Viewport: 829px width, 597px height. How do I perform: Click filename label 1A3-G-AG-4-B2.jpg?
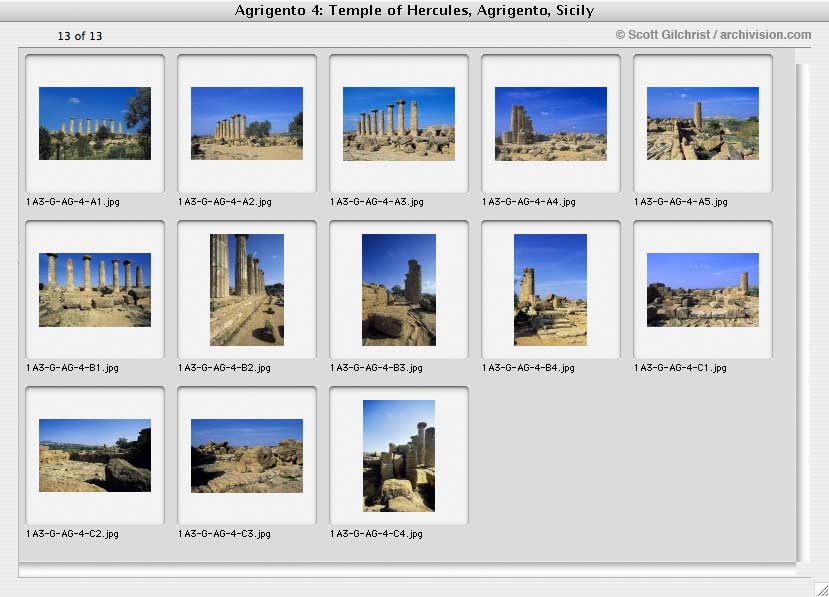pos(224,368)
